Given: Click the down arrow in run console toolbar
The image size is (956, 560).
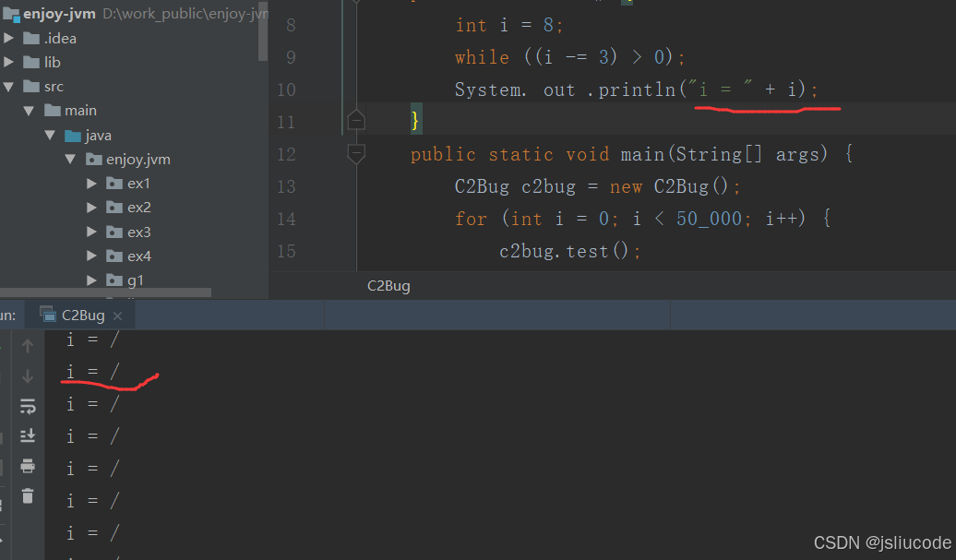Looking at the screenshot, I should coord(28,376).
